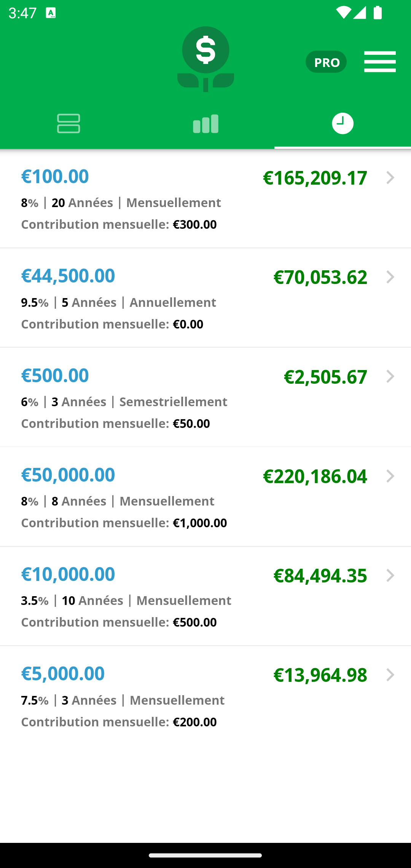Open the €10,000.00 at 3.5% entry
This screenshot has height=868, width=411.
pos(205,596)
